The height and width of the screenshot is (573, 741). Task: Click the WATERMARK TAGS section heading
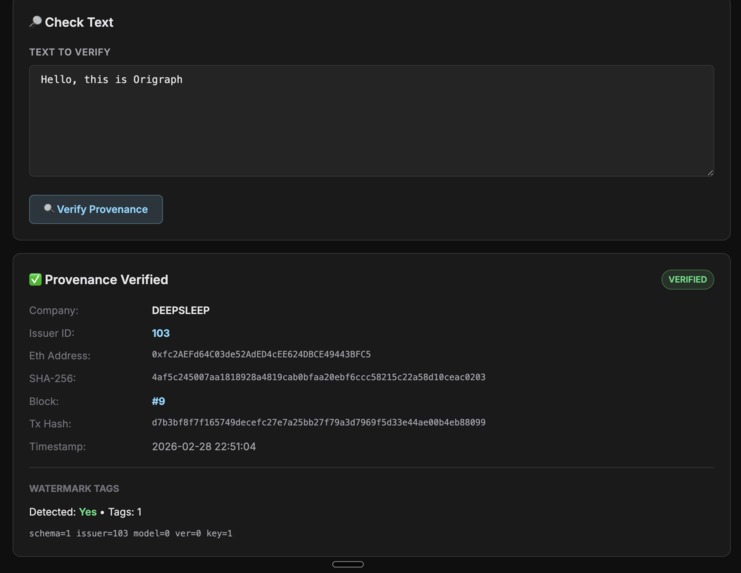(74, 488)
